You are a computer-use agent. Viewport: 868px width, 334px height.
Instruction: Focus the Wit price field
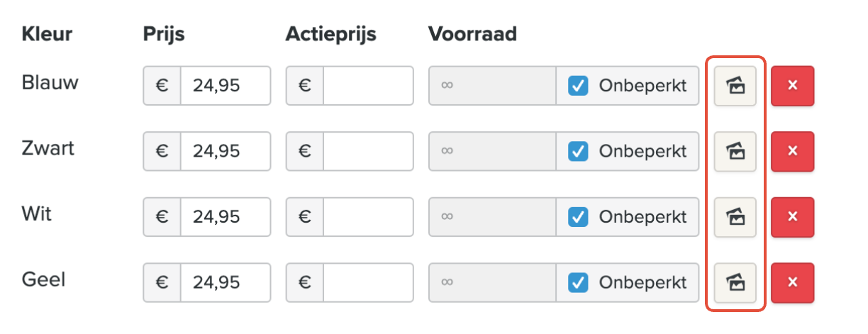224,217
